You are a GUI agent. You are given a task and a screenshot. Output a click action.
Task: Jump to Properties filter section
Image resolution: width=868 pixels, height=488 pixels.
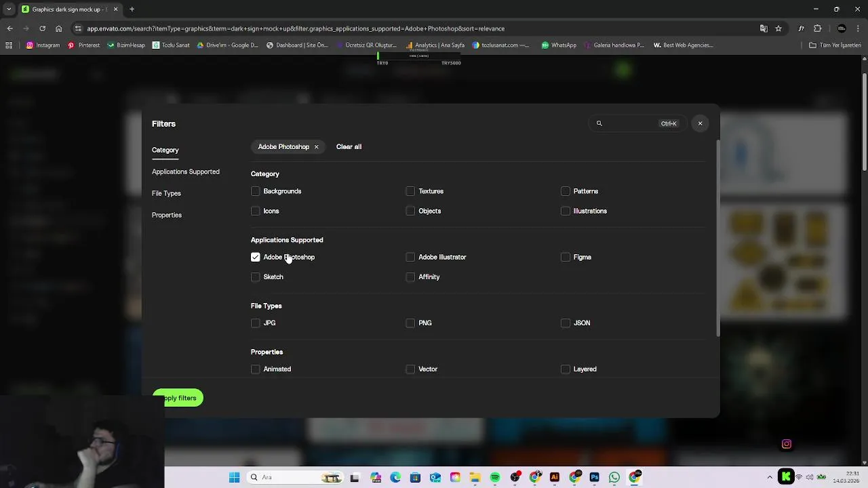click(167, 215)
